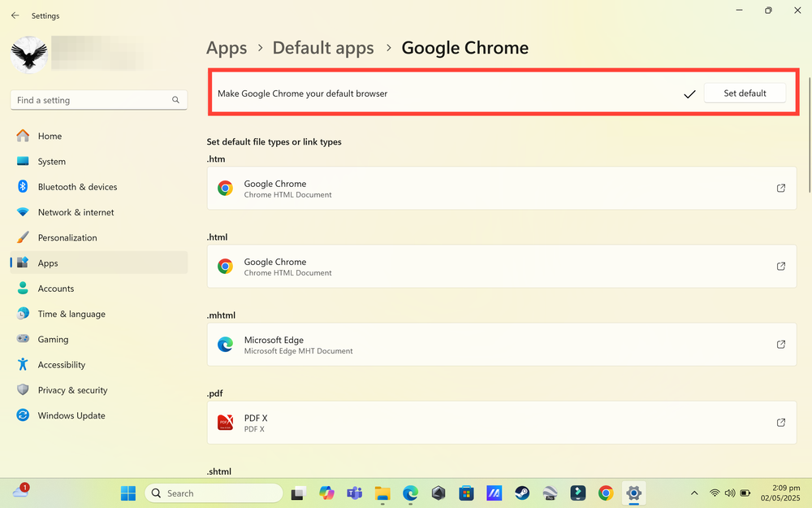
Task: Click the volume speaker icon in the tray
Action: pyautogui.click(x=730, y=493)
